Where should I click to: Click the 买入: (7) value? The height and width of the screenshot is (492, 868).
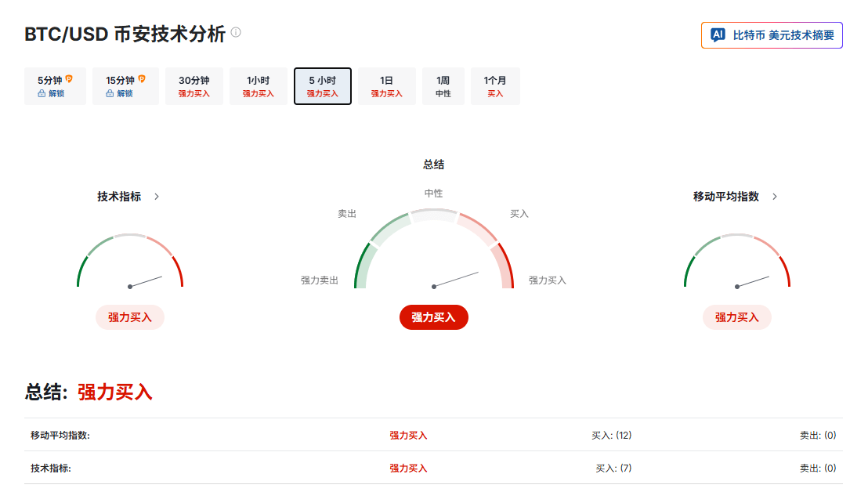613,468
